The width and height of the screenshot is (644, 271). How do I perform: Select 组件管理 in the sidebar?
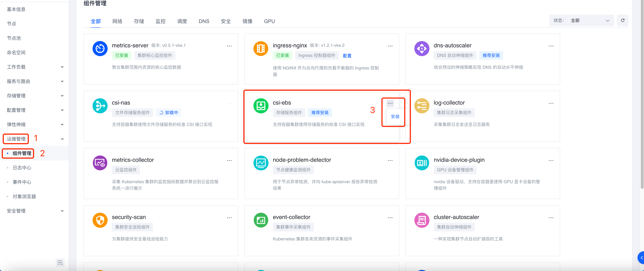[x=22, y=153]
